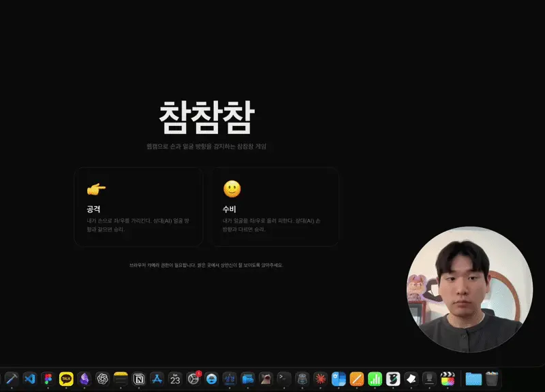Open the orca whale Dock icon
This screenshot has width=545, height=392.
tap(393, 379)
